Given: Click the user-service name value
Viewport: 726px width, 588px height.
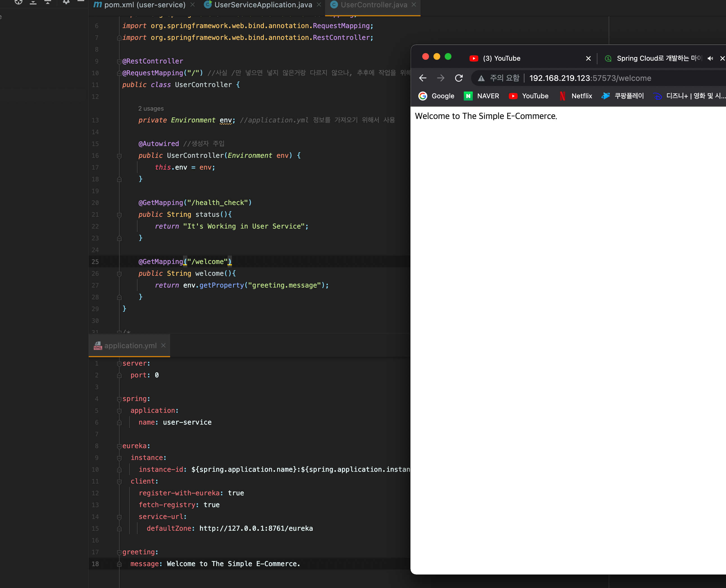Looking at the screenshot, I should (x=187, y=422).
